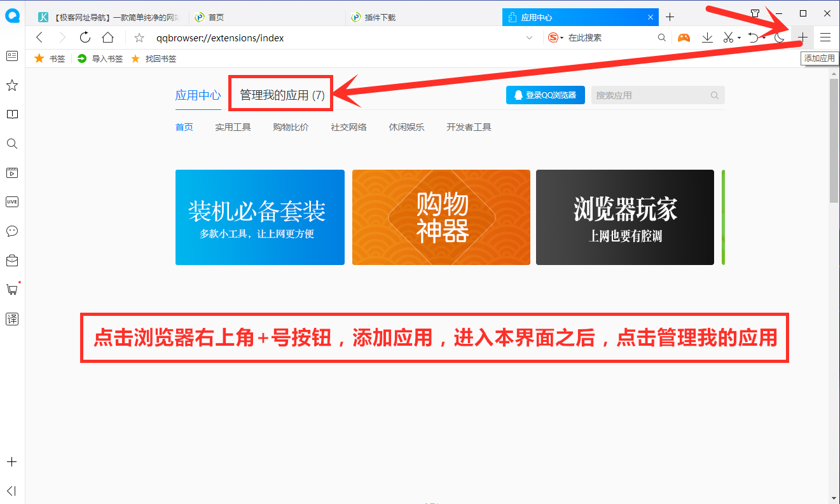This screenshot has width=840, height=504.
Task: Open the game center icon in toolbar
Action: click(683, 37)
